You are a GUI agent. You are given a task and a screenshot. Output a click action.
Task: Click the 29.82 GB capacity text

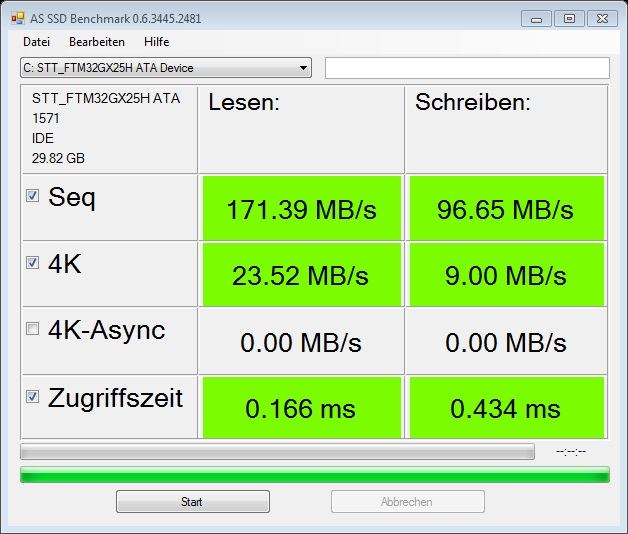point(58,158)
